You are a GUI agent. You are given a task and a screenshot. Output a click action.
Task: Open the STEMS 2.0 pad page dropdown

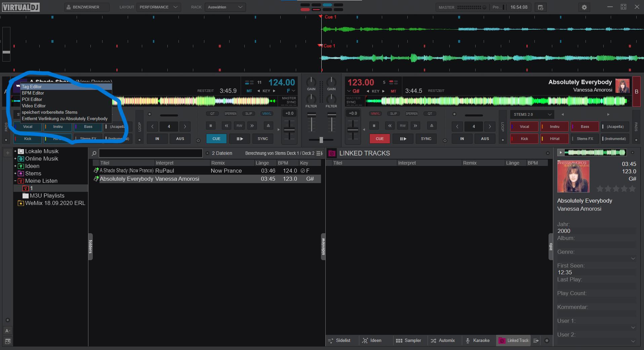(532, 114)
